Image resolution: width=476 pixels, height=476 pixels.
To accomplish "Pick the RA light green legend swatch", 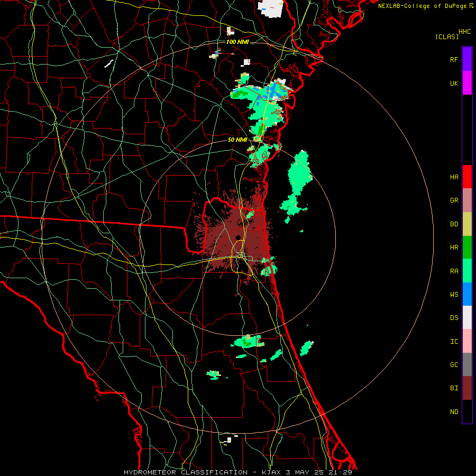I will [x=467, y=271].
